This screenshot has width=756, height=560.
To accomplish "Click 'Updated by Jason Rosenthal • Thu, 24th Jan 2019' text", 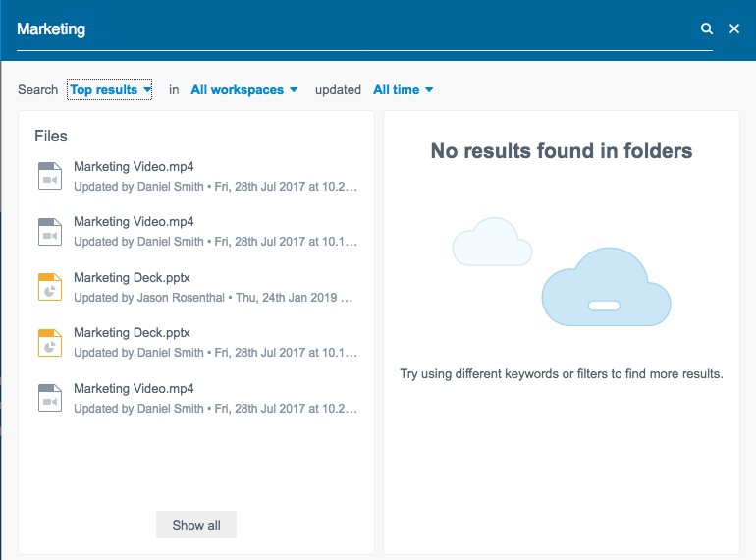I will tap(213, 298).
